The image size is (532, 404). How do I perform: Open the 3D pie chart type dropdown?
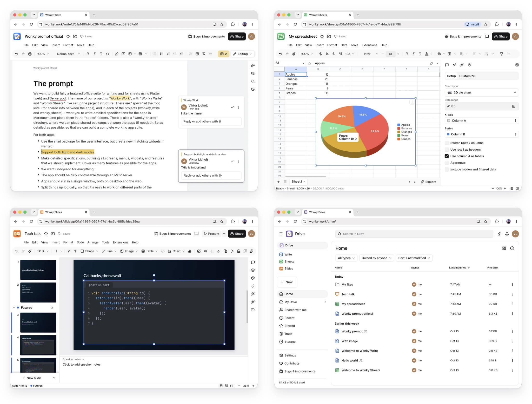pyautogui.click(x=482, y=93)
